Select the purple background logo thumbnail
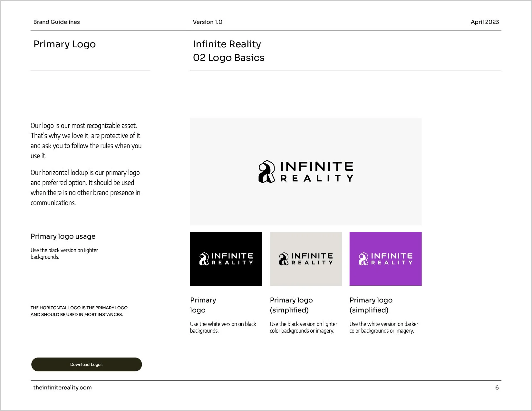 coord(385,259)
